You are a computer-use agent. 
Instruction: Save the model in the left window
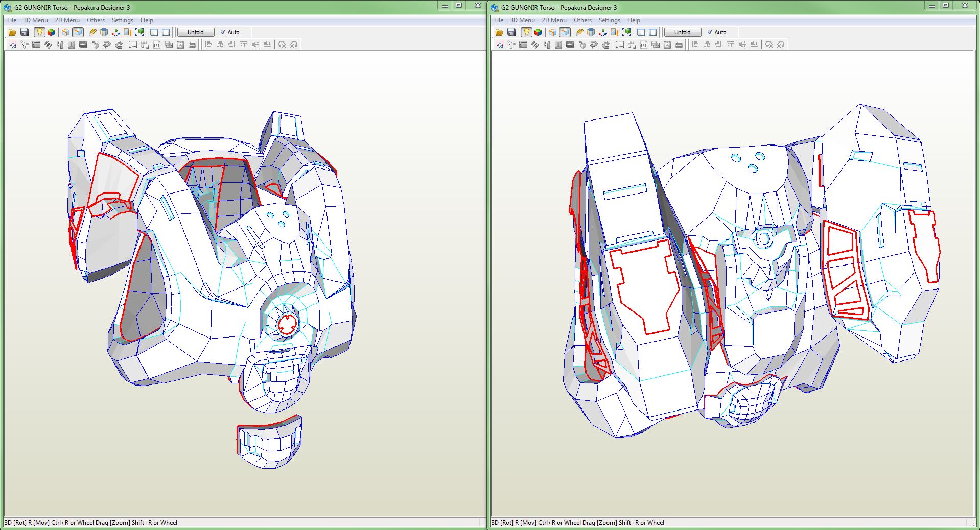pyautogui.click(x=25, y=32)
